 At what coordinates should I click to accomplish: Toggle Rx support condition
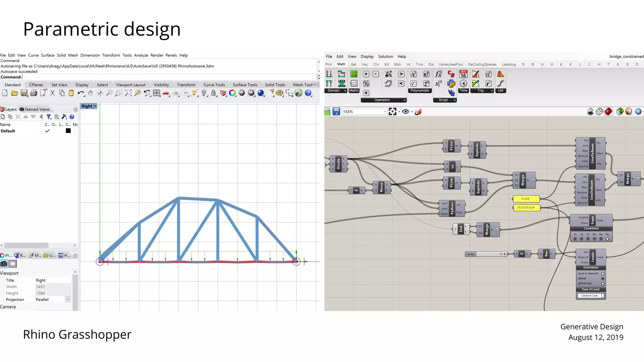tap(594, 239)
